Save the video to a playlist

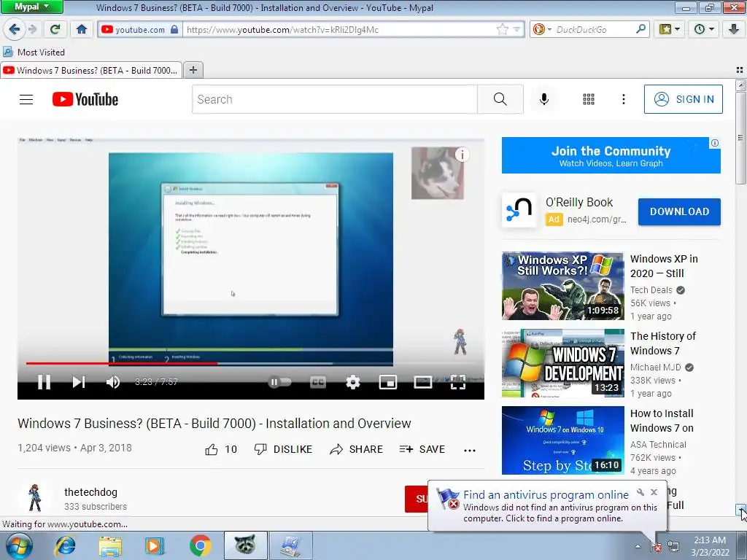click(x=422, y=449)
